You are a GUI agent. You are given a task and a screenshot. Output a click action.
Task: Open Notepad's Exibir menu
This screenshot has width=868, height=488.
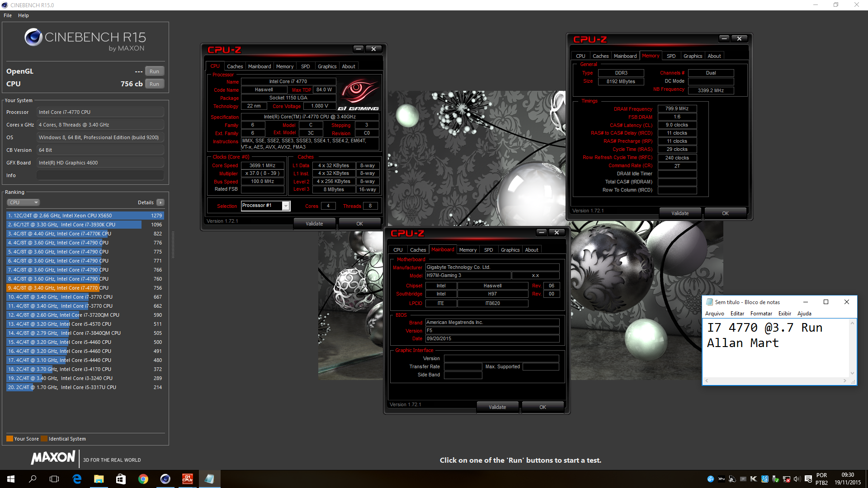pos(784,314)
